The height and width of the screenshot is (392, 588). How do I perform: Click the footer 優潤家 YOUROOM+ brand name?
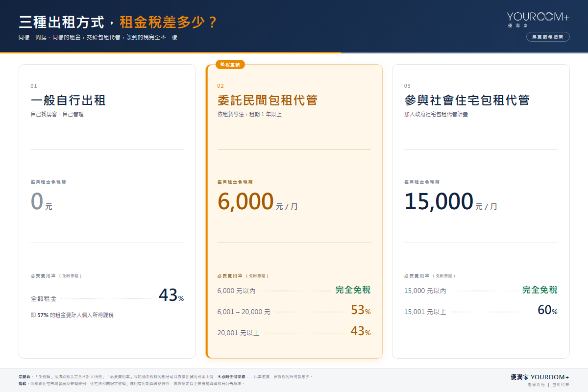tap(540, 377)
